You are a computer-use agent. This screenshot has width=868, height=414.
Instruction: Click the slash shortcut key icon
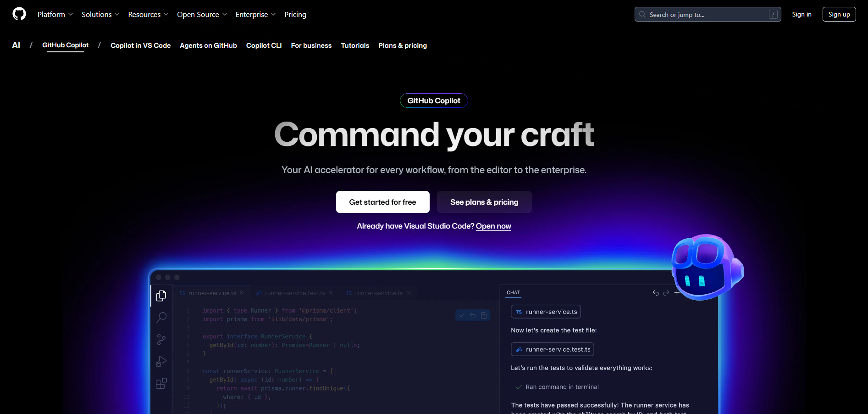(773, 14)
